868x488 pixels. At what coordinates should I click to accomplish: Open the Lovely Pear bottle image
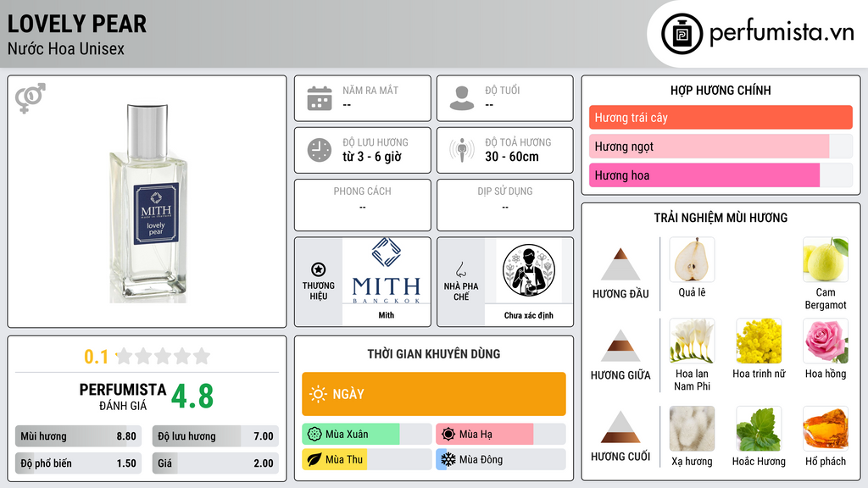point(147,203)
